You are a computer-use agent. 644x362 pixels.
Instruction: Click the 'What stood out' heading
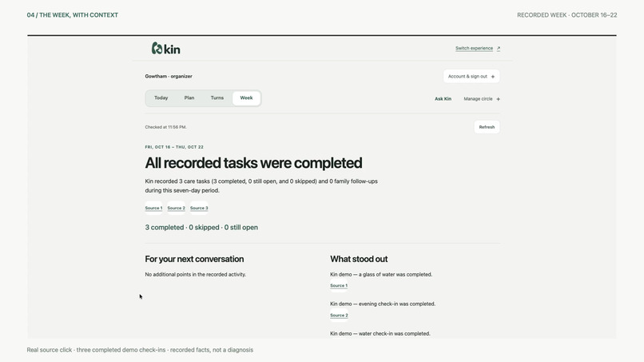[x=359, y=259]
